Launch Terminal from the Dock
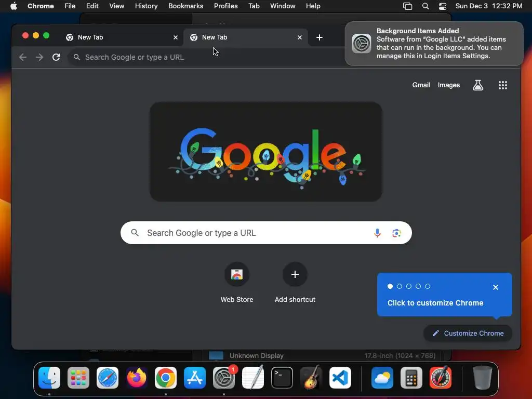Screen dimensions: 532x399 tap(282, 377)
